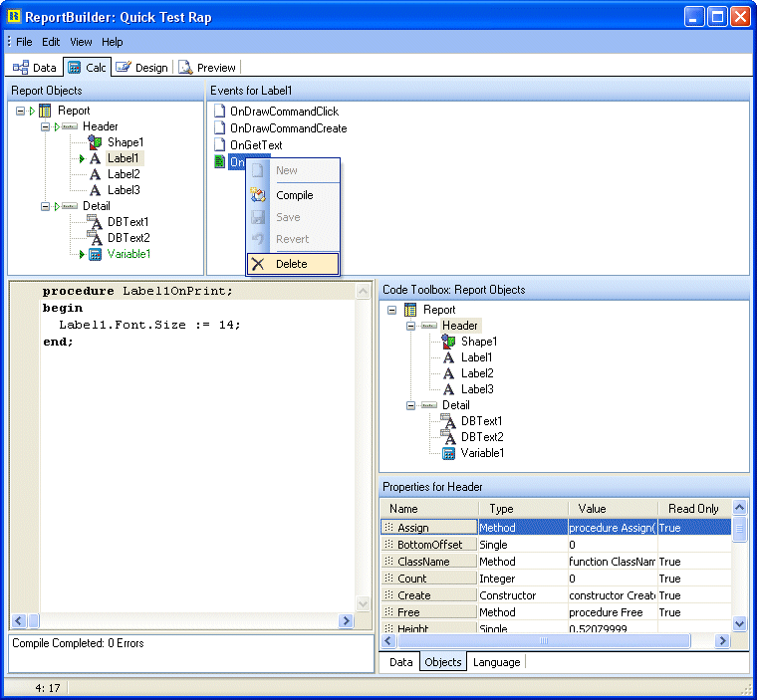Viewport: 757px width, 700px height.
Task: Click the Header band icon in Report Objects
Action: click(x=70, y=126)
